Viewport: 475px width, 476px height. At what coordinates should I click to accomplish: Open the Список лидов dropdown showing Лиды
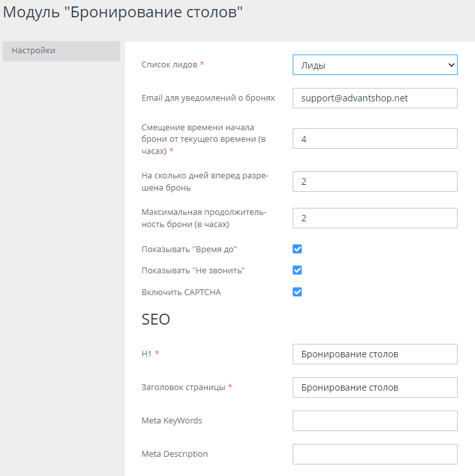[x=375, y=65]
